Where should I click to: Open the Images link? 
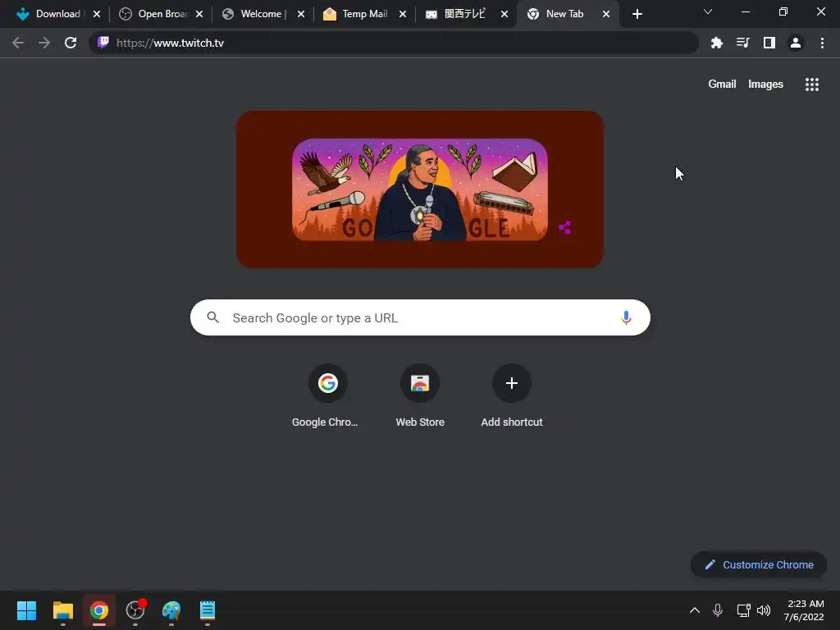click(765, 84)
